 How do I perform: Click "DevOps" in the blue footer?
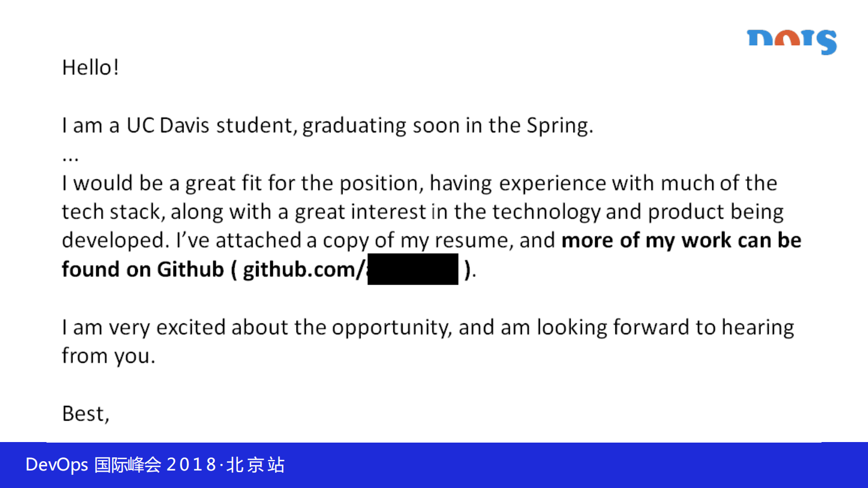(56, 465)
